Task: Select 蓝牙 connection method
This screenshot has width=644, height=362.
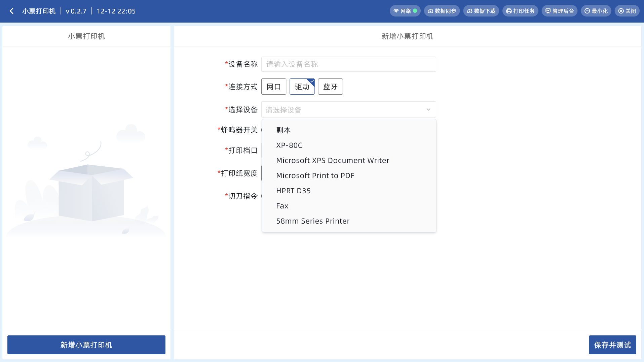Action: click(330, 87)
